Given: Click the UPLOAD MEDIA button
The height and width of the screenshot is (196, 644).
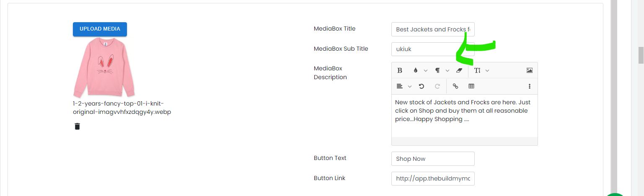Looking at the screenshot, I should pos(100,29).
